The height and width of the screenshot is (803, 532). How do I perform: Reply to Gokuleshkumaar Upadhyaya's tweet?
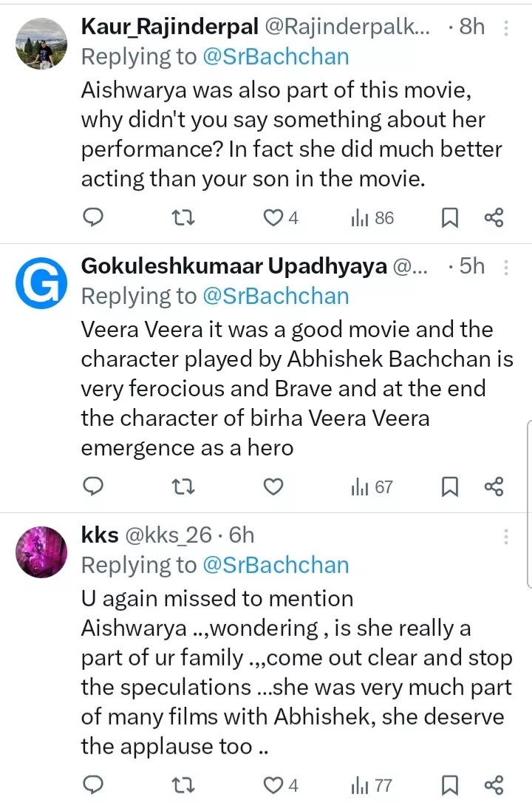[92, 487]
